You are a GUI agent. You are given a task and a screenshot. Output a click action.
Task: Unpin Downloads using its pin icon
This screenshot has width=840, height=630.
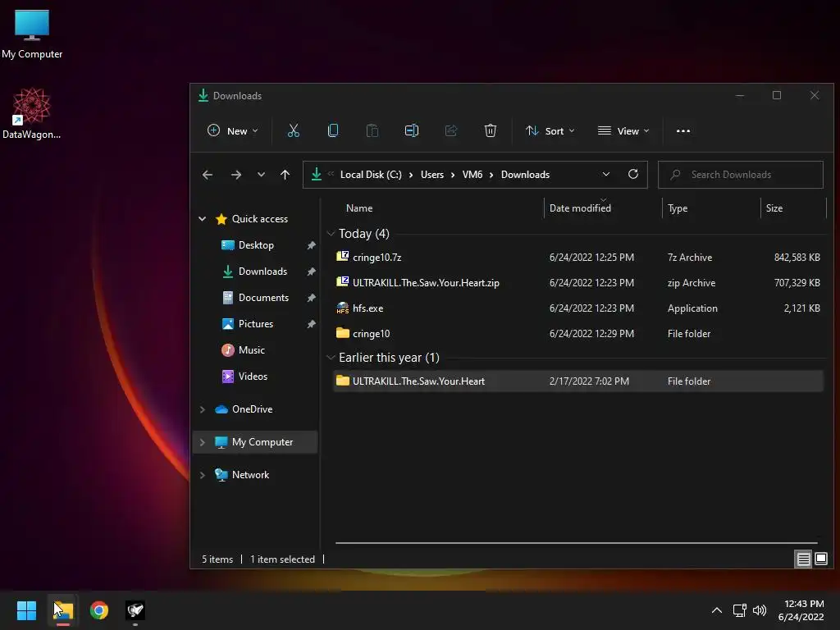311,271
